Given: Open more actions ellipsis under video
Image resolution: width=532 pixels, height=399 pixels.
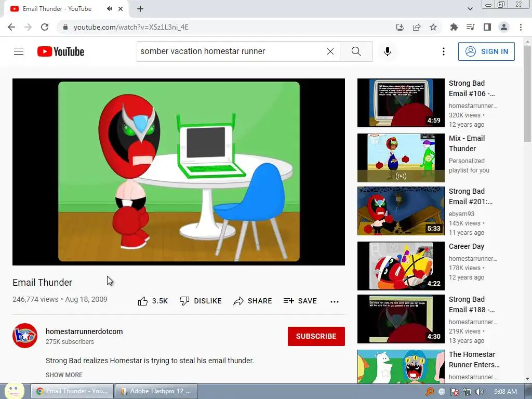Looking at the screenshot, I should coord(335,302).
